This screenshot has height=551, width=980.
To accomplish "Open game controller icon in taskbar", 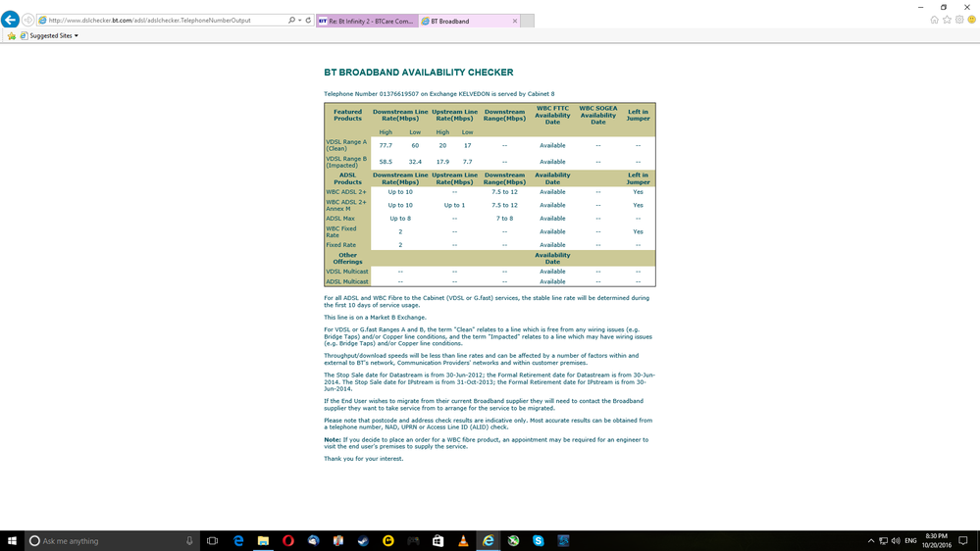I will 413,540.
